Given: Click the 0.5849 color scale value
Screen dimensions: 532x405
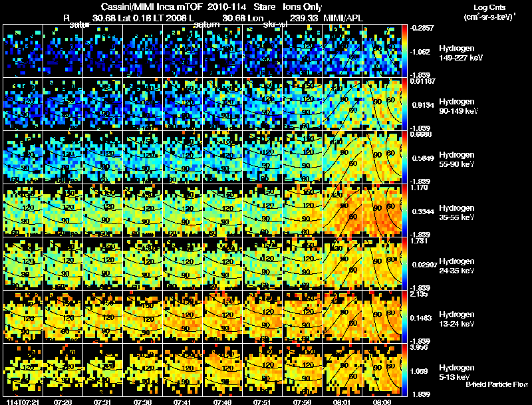Looking at the screenshot, I should coord(423,158).
